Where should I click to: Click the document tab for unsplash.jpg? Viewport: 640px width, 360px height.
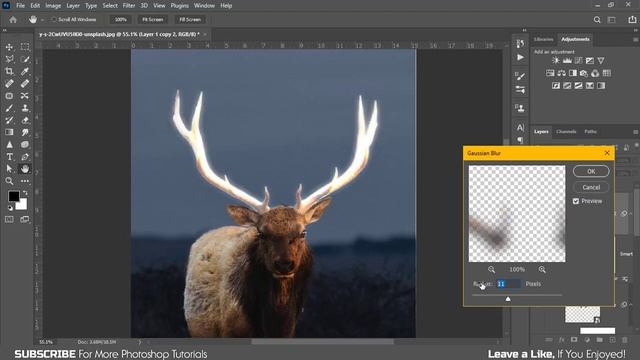coord(119,34)
